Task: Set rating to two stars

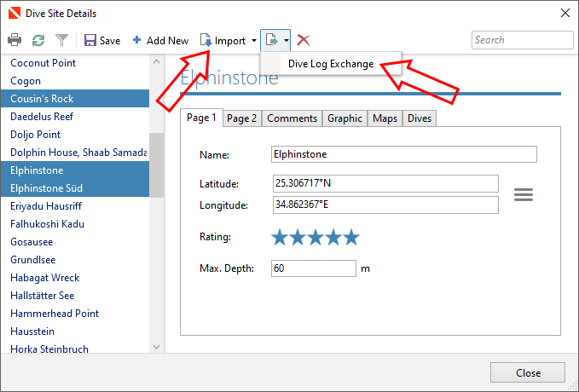Action: click(x=298, y=238)
